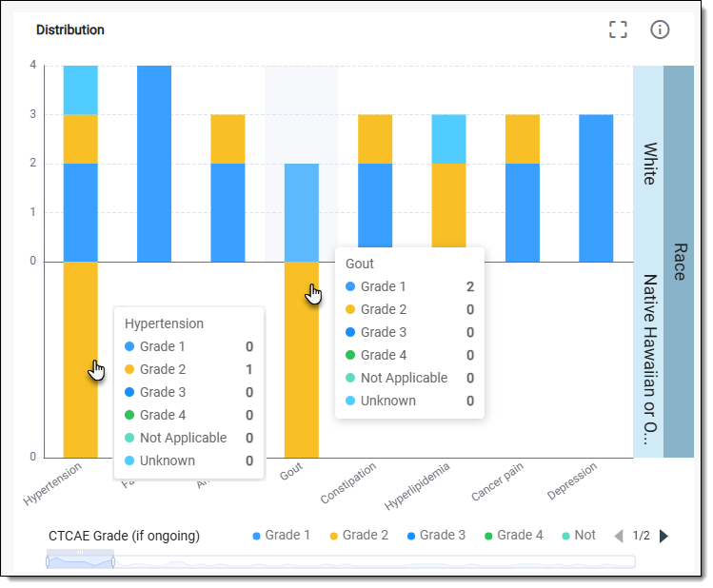Click Grade 2 row in Hypertension tooltip
The height and width of the screenshot is (588, 713).
coord(188,369)
